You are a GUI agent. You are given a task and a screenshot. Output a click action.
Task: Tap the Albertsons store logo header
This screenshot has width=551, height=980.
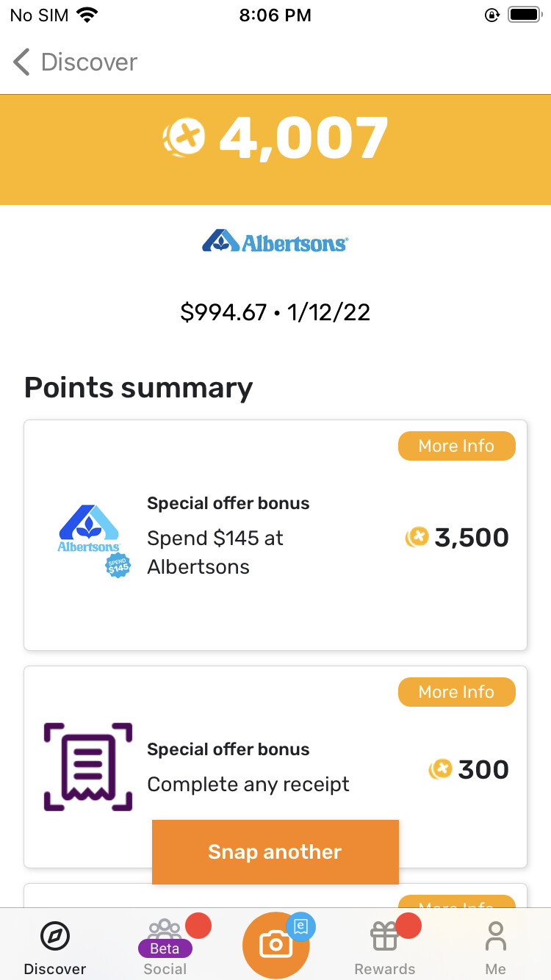275,241
